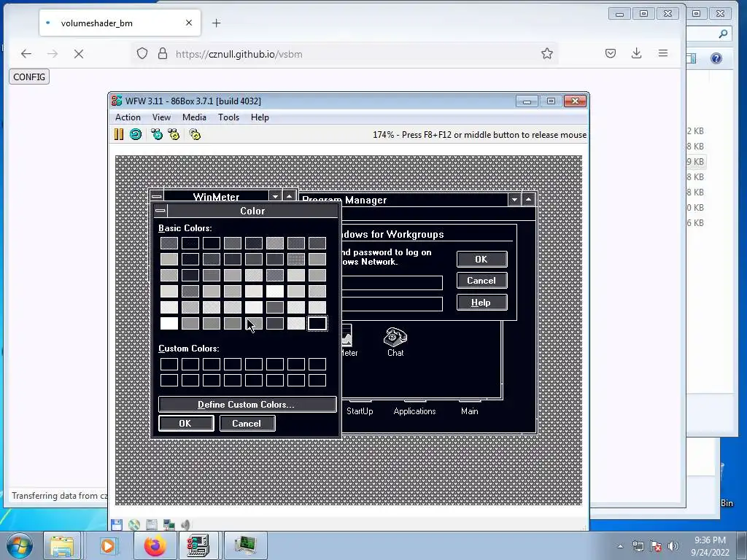The width and height of the screenshot is (747, 560).
Task: Click the network status bar icon in 86Box
Action: 169,525
